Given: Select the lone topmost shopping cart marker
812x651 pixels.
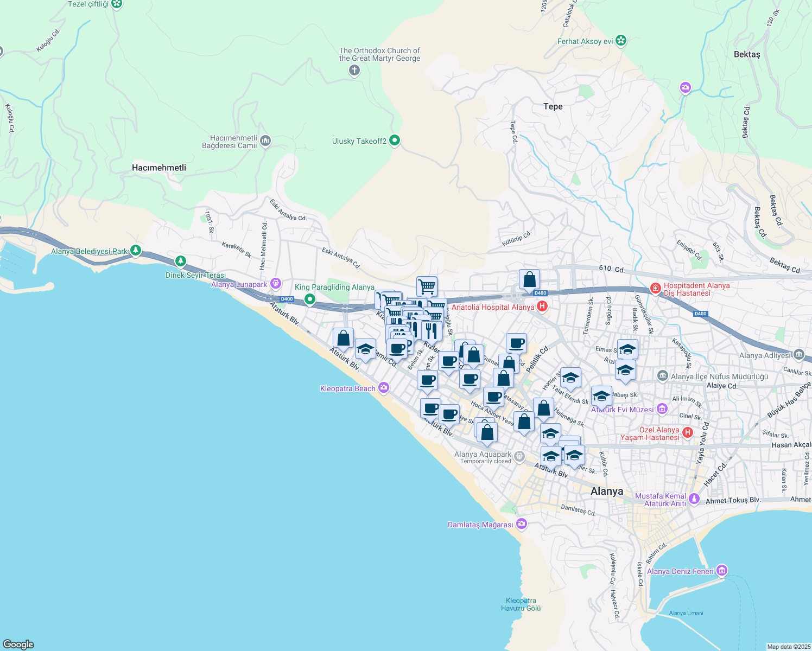Looking at the screenshot, I should point(427,286).
